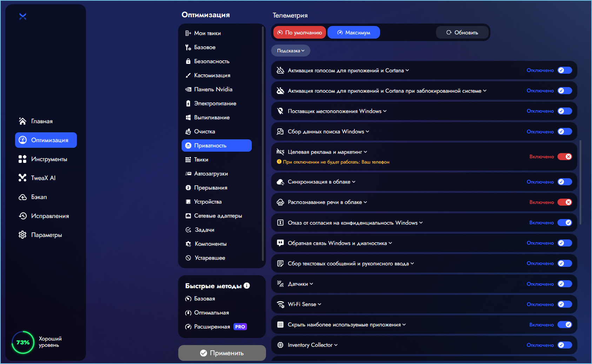Click the location-off icon for Поставщик местоположения Windows
Screen dimensions: 592x364
click(x=280, y=111)
